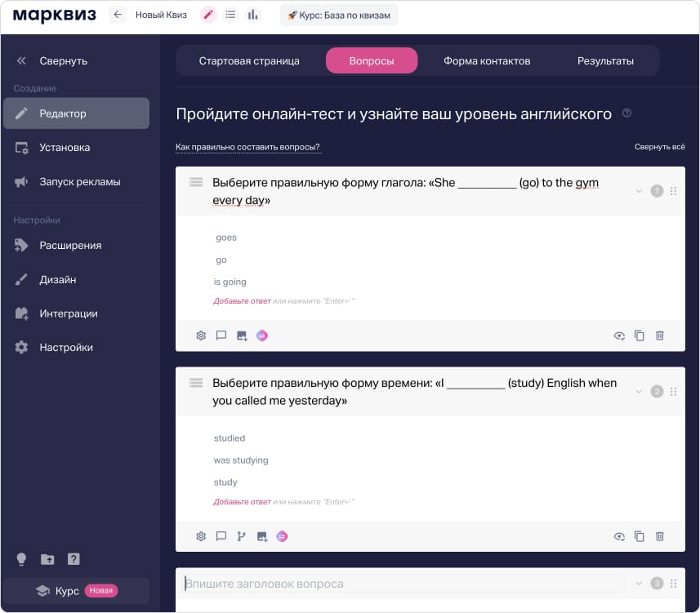
Task: Add an image to the first question
Action: tap(241, 335)
